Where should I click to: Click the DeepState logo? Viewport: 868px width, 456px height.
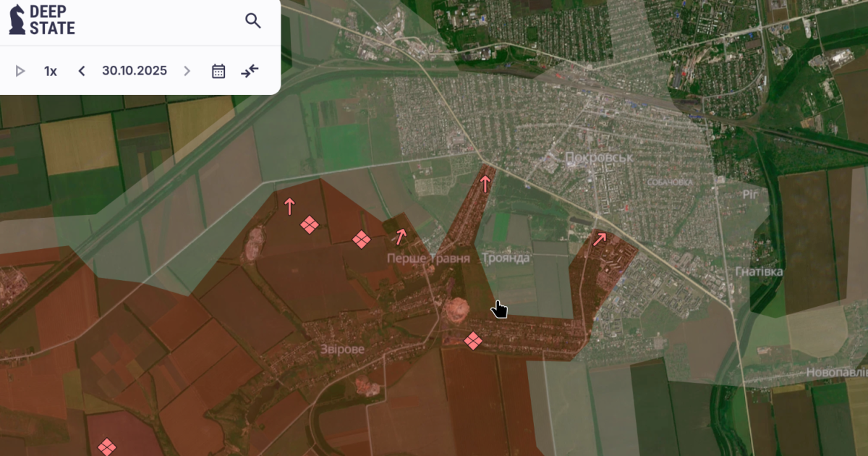[x=42, y=20]
